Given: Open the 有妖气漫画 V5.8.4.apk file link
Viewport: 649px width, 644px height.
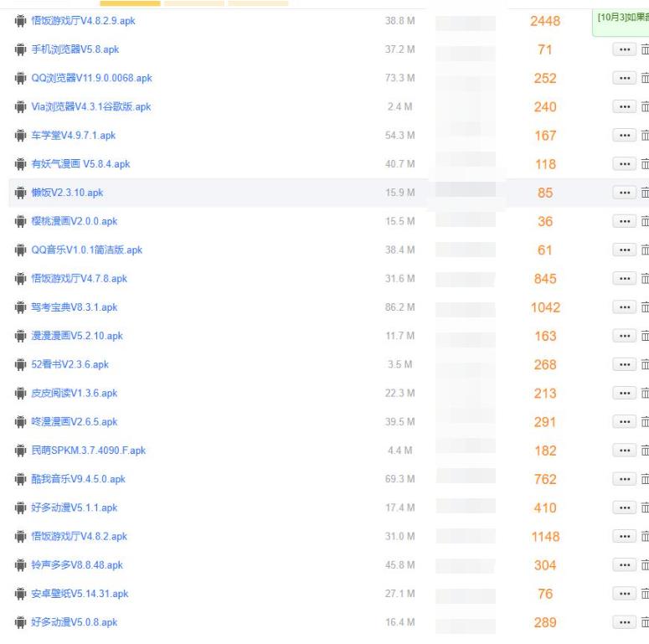Looking at the screenshot, I should [80, 164].
